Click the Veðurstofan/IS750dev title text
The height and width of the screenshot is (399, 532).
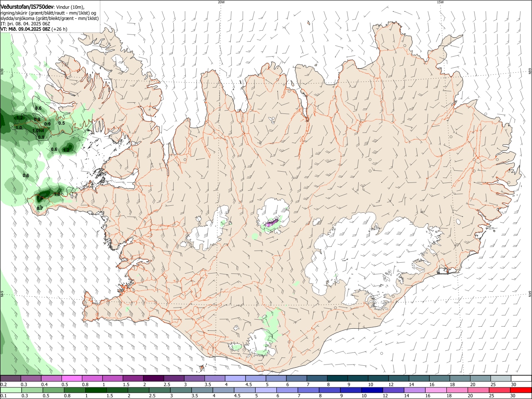[27, 7]
